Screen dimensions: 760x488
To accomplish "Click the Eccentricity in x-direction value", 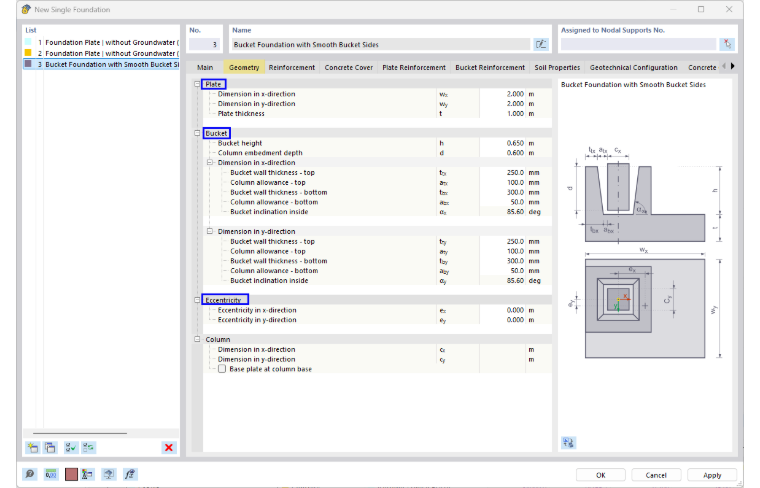I will point(502,310).
